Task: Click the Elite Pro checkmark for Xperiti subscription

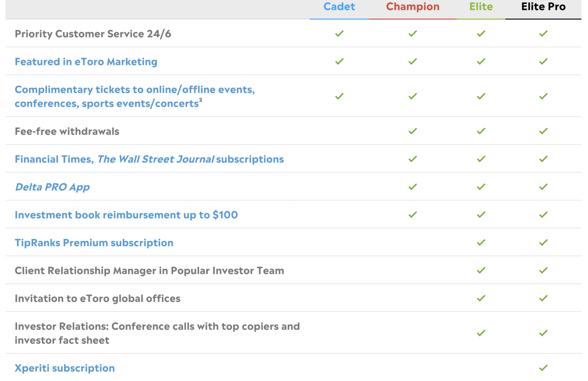Action: tap(543, 368)
